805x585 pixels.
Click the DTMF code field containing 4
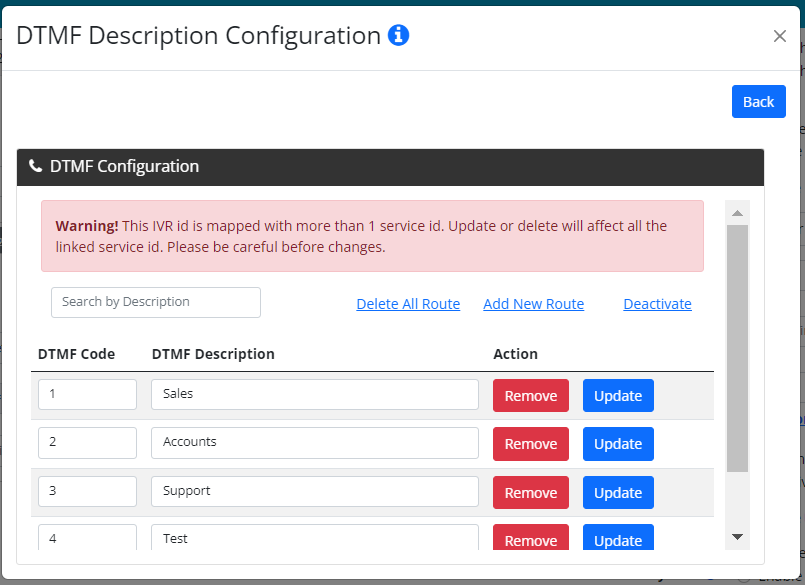[x=87, y=537]
